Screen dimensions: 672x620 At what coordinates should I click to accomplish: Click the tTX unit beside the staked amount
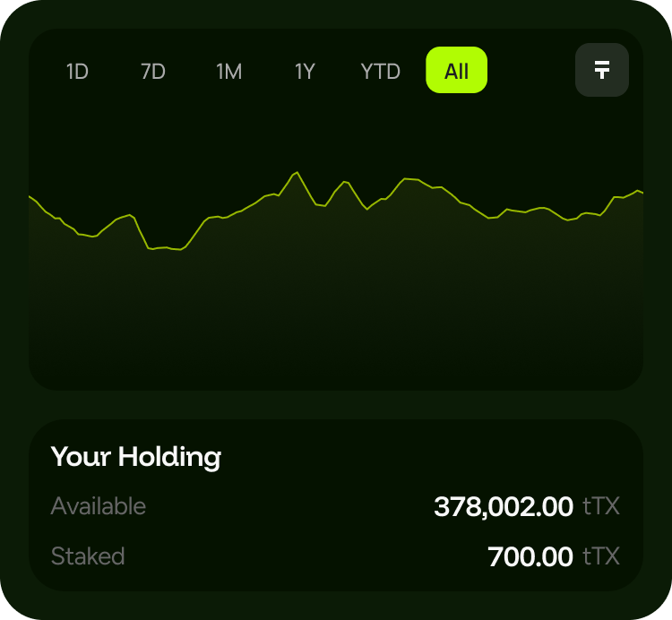(601, 557)
